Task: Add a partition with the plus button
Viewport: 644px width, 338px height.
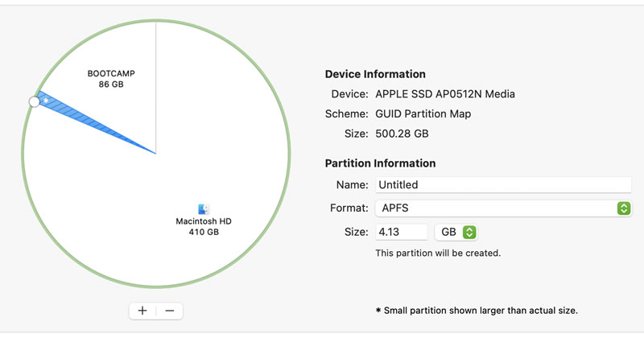Action: [142, 311]
